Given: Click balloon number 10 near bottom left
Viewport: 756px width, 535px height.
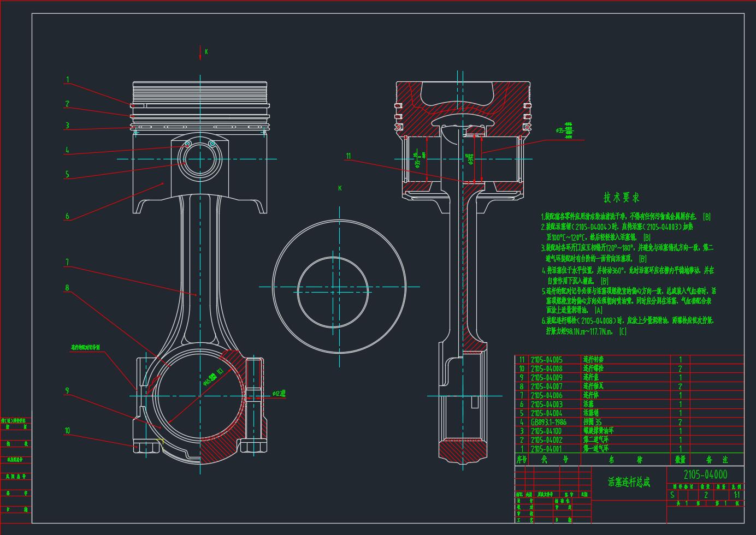Looking at the screenshot, I should point(67,431).
